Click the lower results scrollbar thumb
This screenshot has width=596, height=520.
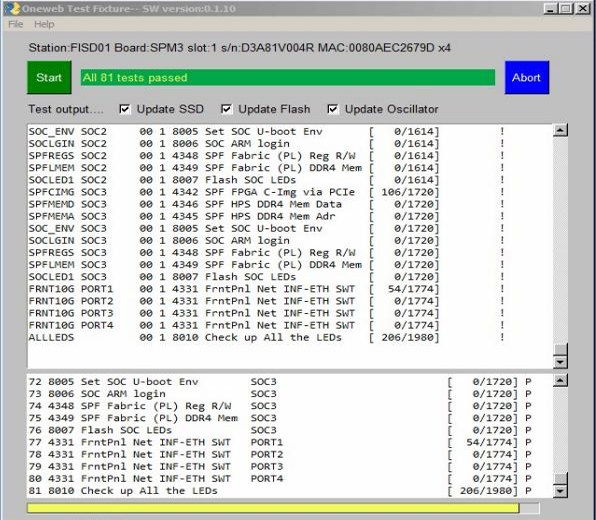click(x=560, y=479)
